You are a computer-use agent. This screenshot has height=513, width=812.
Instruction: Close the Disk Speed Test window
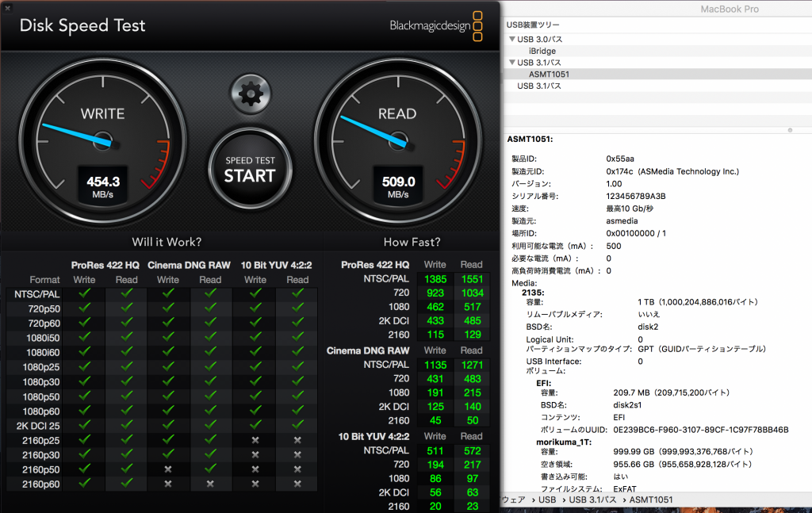tap(7, 8)
